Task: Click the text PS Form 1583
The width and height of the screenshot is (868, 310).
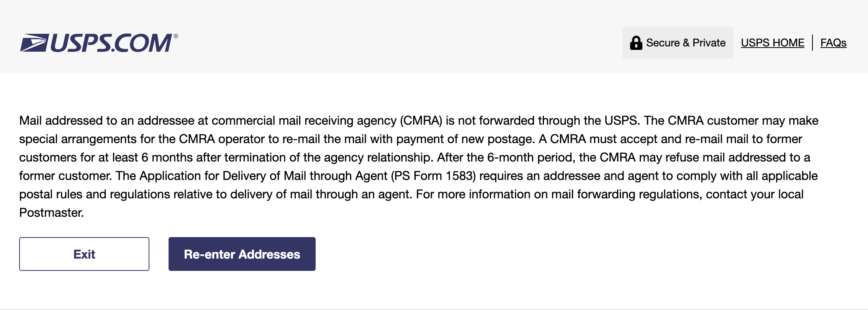Action: coord(433,176)
